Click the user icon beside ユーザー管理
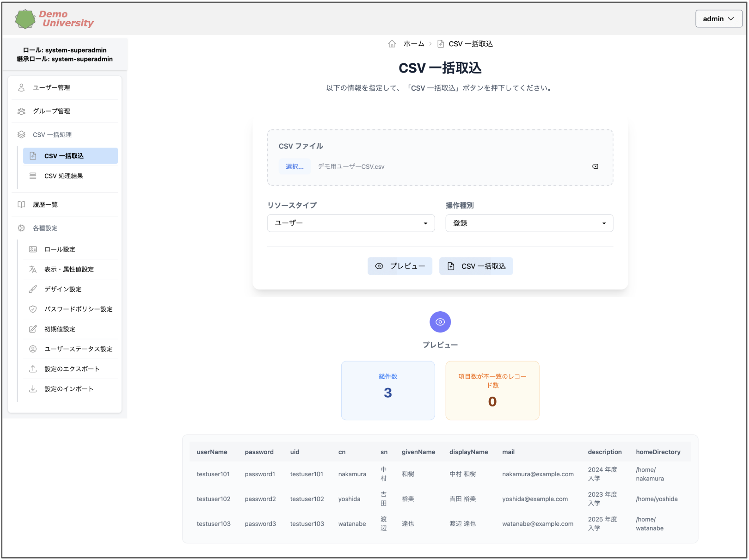The image size is (749, 560). 22,88
